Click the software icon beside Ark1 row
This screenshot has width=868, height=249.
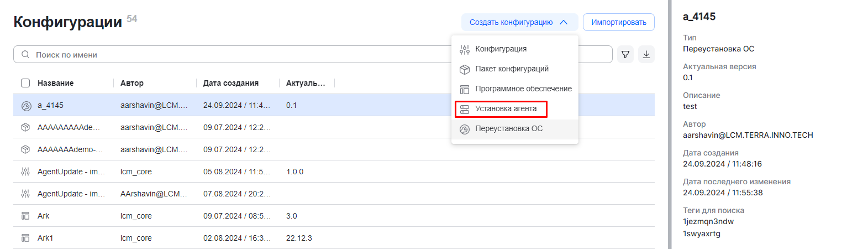[x=25, y=238]
